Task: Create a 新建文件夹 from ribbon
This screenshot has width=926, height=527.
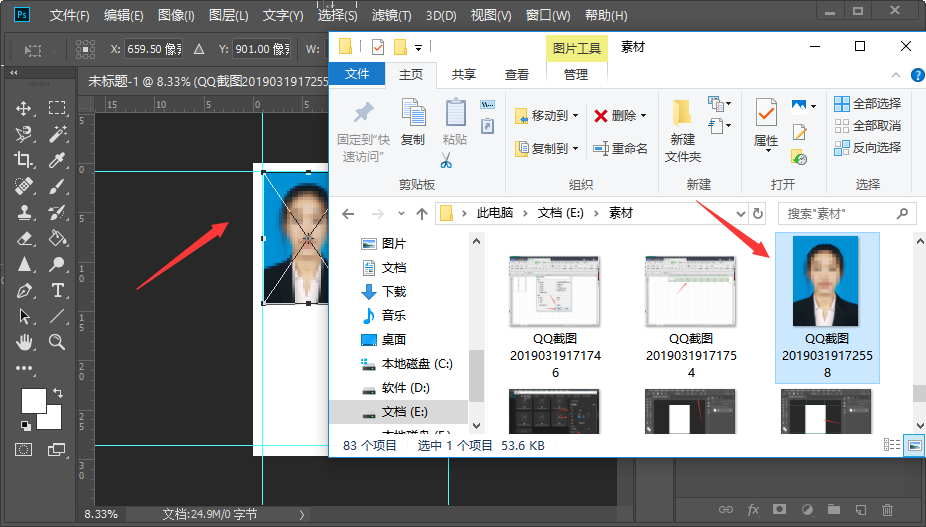Action: point(683,131)
